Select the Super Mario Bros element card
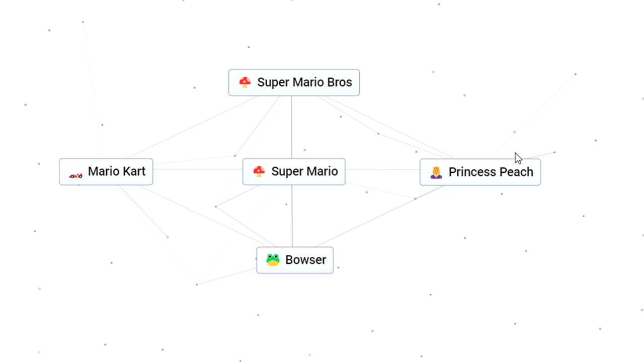 click(x=294, y=82)
